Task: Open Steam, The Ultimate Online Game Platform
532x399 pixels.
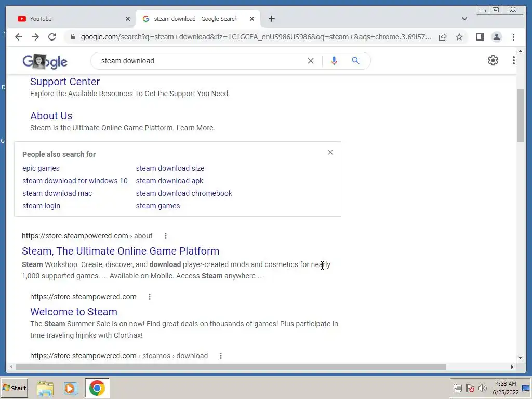Action: click(x=121, y=251)
